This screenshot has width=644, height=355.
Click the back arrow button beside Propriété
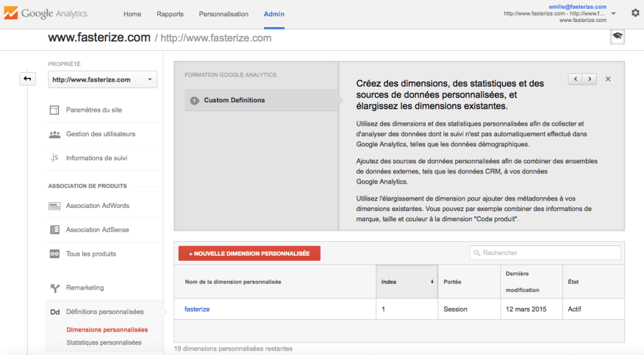28,79
